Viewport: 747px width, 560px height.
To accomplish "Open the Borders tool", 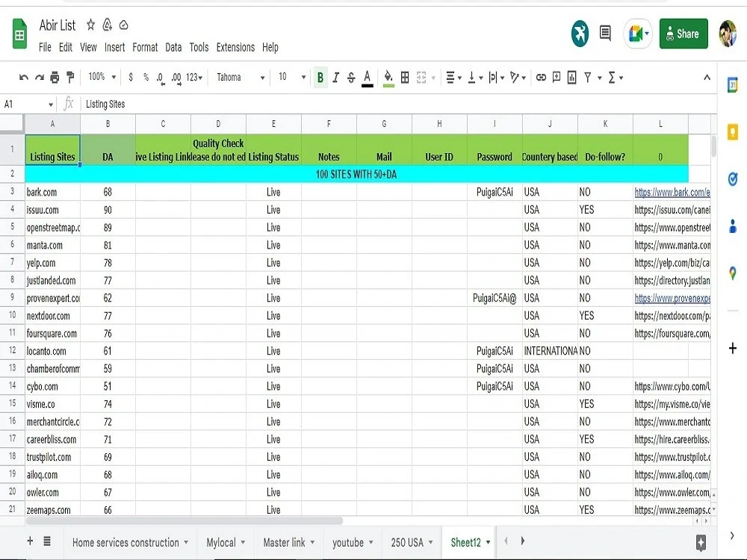I will coord(405,78).
